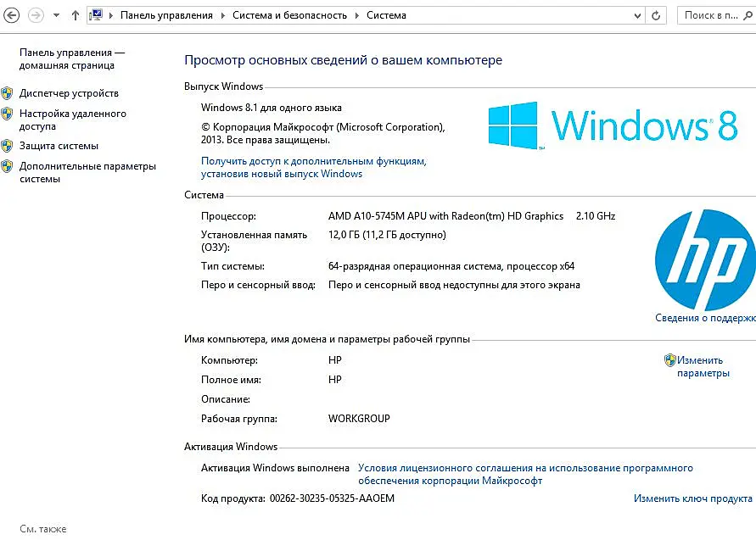Click HP value beside Полное имя label
This screenshot has height=540, width=756.
[335, 380]
